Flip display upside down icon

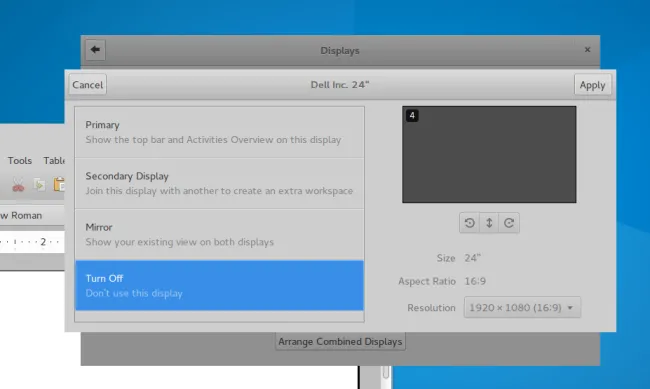click(489, 223)
